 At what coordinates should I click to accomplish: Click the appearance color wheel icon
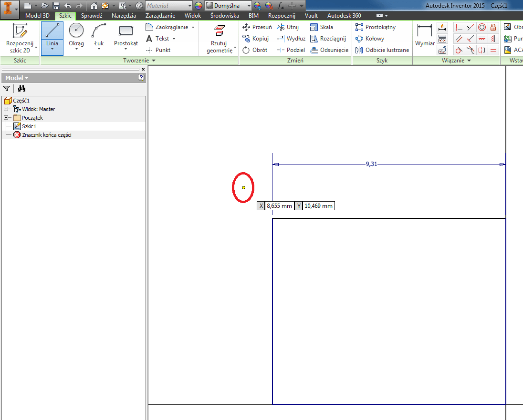pos(199,6)
